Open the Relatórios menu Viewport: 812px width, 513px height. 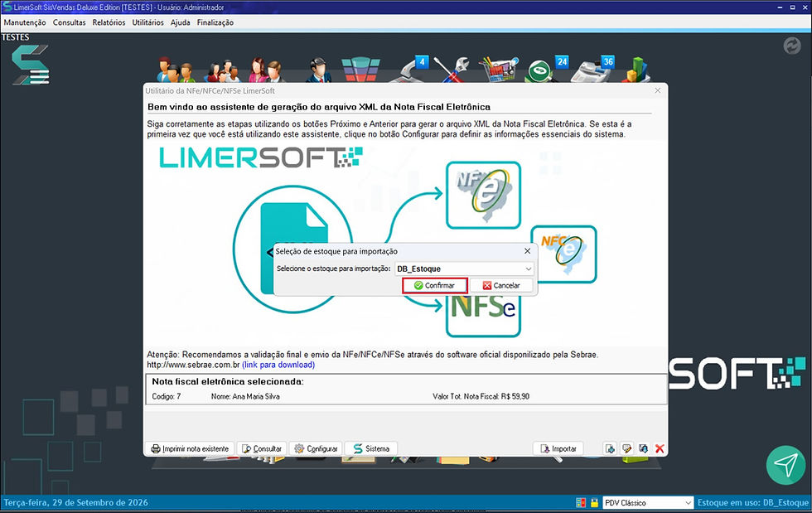(x=109, y=22)
